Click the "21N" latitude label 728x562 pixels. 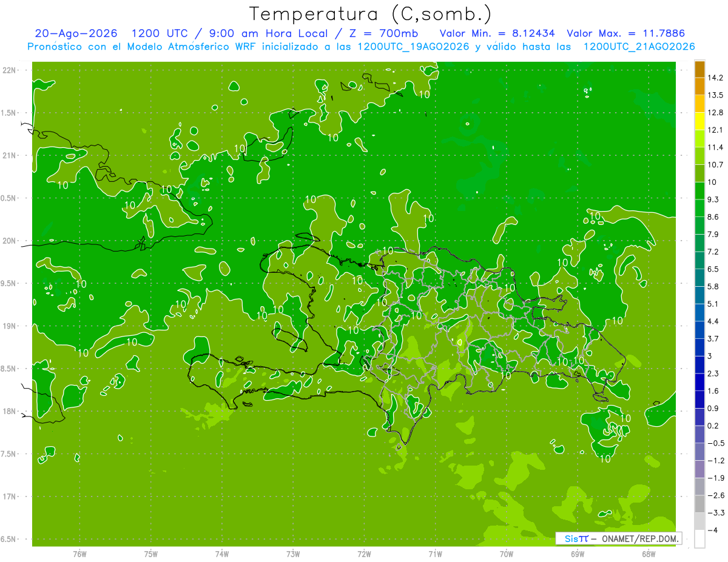pos(10,155)
